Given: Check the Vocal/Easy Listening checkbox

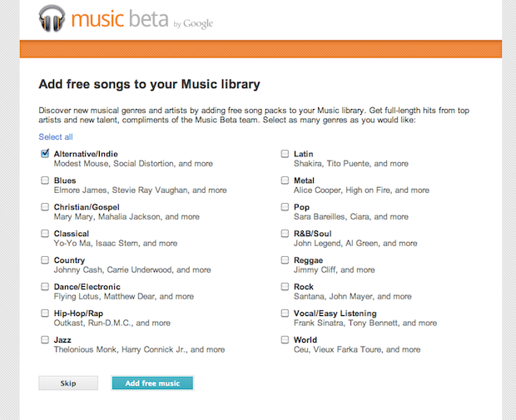Looking at the screenshot, I should pos(285,314).
